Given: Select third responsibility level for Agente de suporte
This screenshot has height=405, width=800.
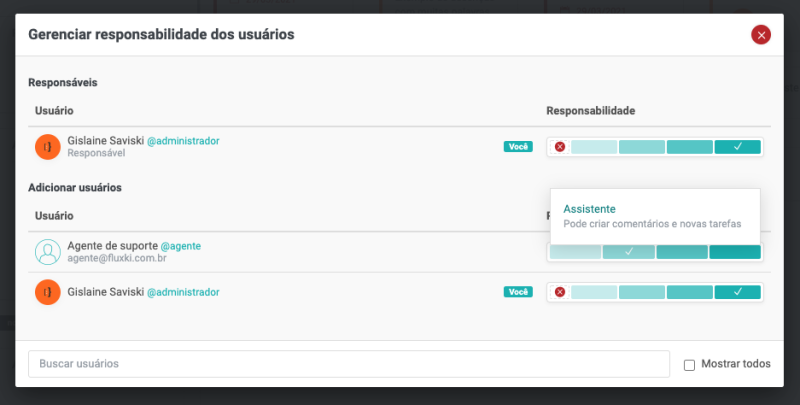Looking at the screenshot, I should (x=681, y=252).
